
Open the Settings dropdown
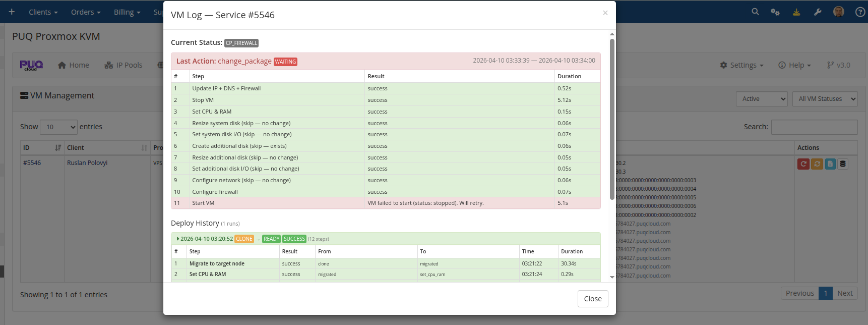pyautogui.click(x=741, y=65)
